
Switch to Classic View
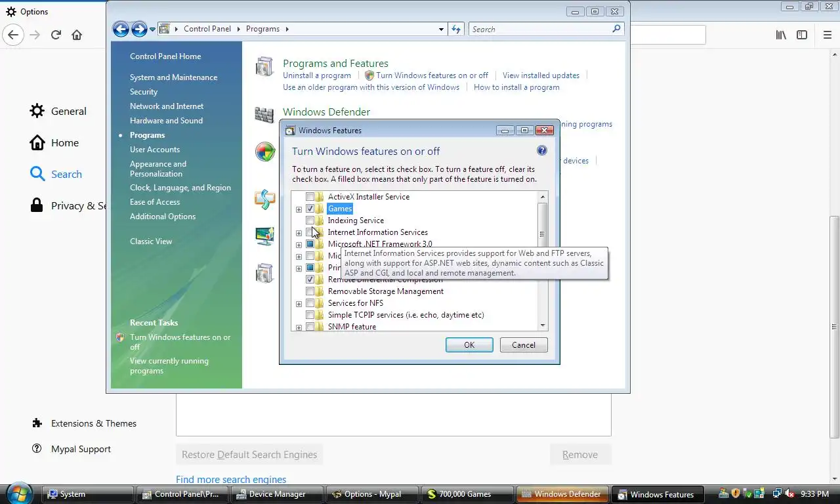click(x=151, y=241)
